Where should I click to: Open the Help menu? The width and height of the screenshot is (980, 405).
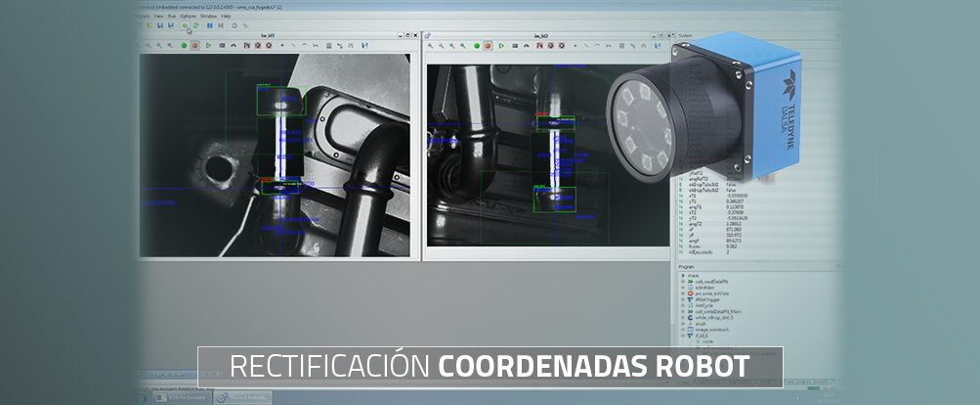[x=227, y=16]
